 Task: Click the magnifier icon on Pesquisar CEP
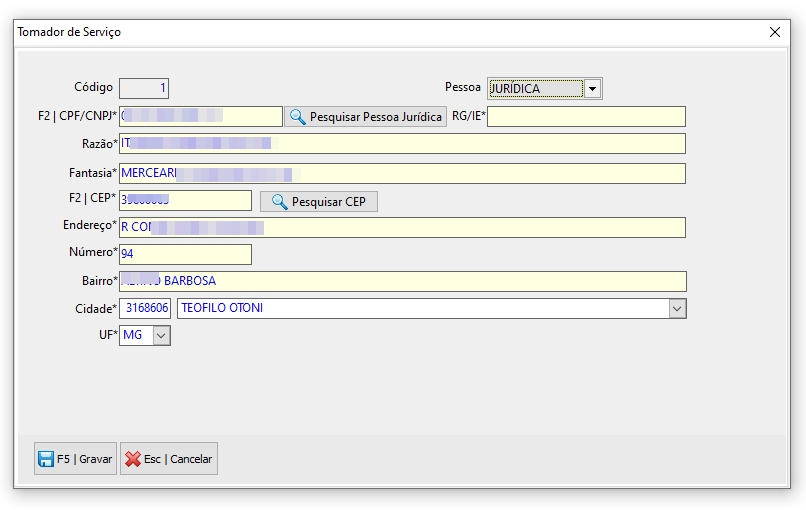(279, 202)
